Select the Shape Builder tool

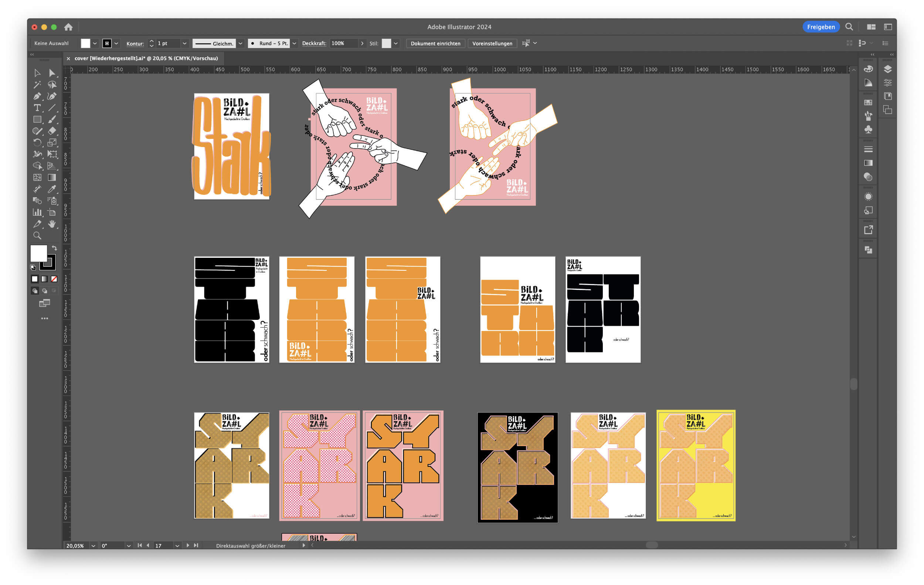pyautogui.click(x=37, y=165)
